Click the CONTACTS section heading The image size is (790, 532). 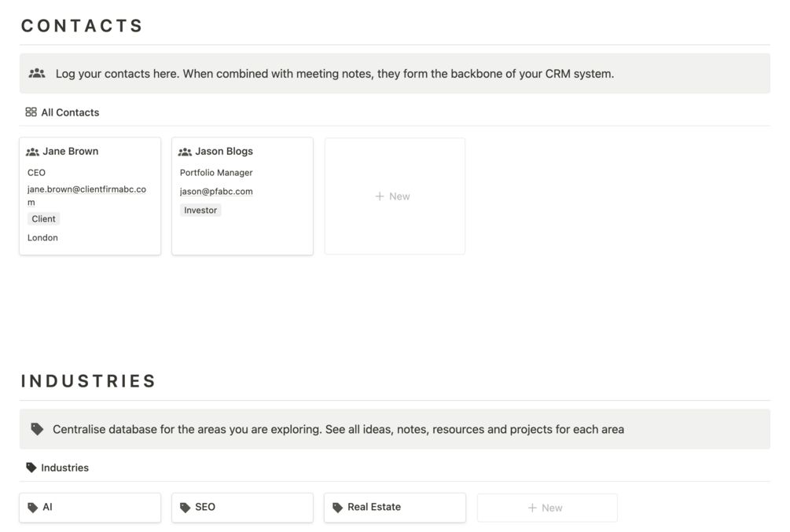click(x=83, y=26)
